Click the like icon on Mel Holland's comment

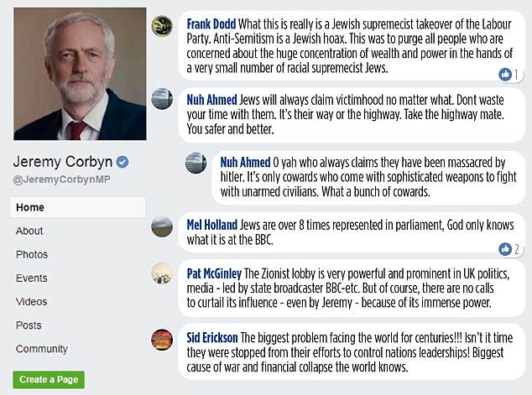pyautogui.click(x=505, y=249)
